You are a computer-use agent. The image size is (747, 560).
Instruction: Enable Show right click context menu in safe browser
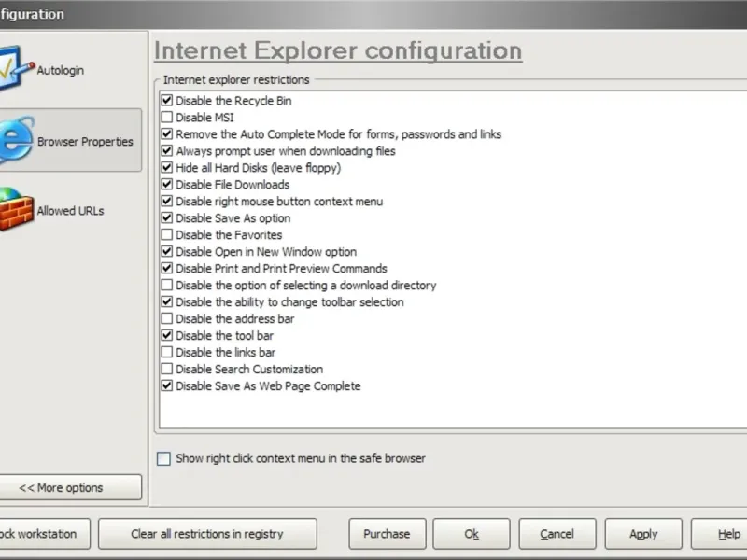pos(164,458)
